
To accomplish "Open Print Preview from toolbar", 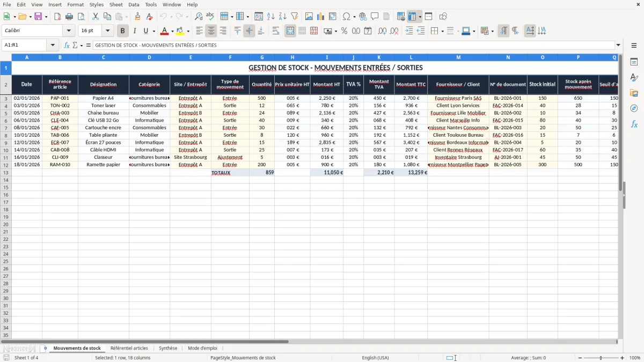I will [81, 17].
